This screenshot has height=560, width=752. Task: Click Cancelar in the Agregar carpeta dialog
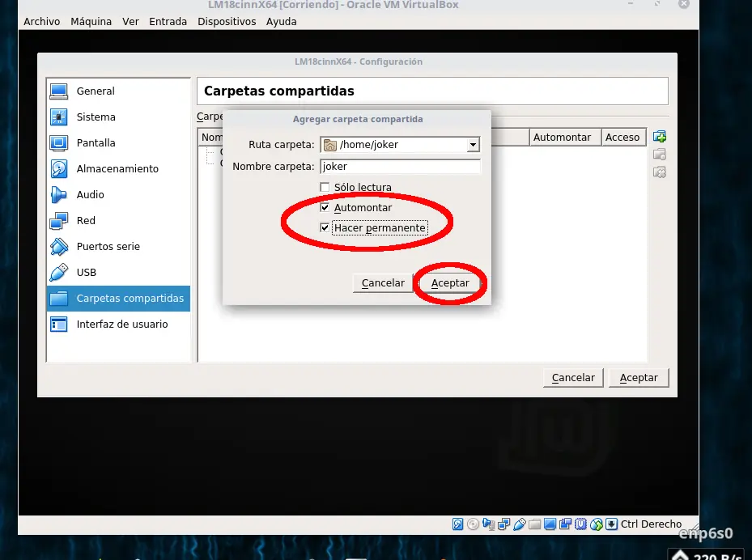point(382,282)
